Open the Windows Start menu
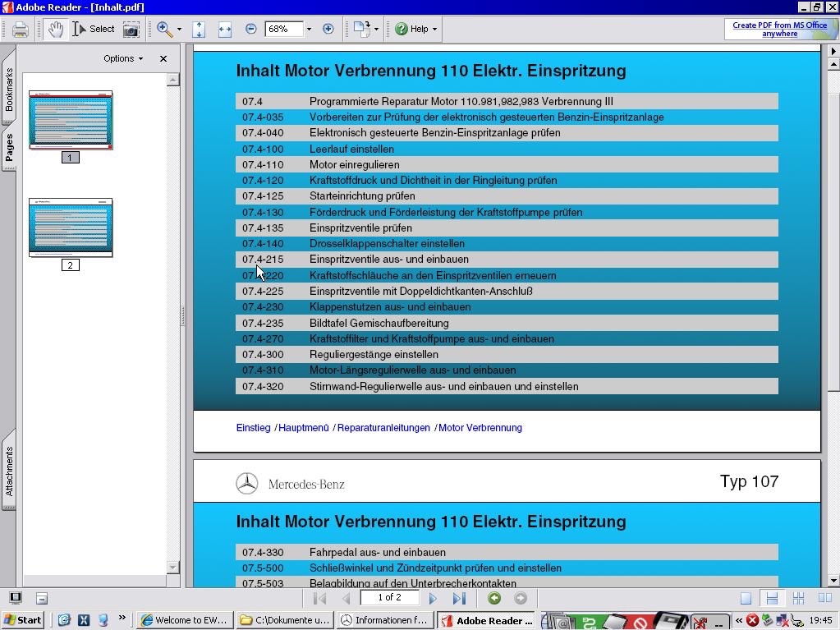The image size is (840, 630). [x=22, y=620]
